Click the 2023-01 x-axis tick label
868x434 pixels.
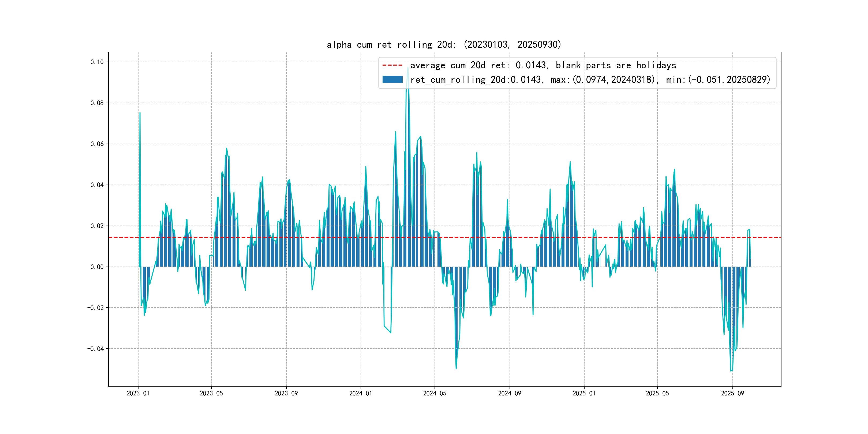138,393
